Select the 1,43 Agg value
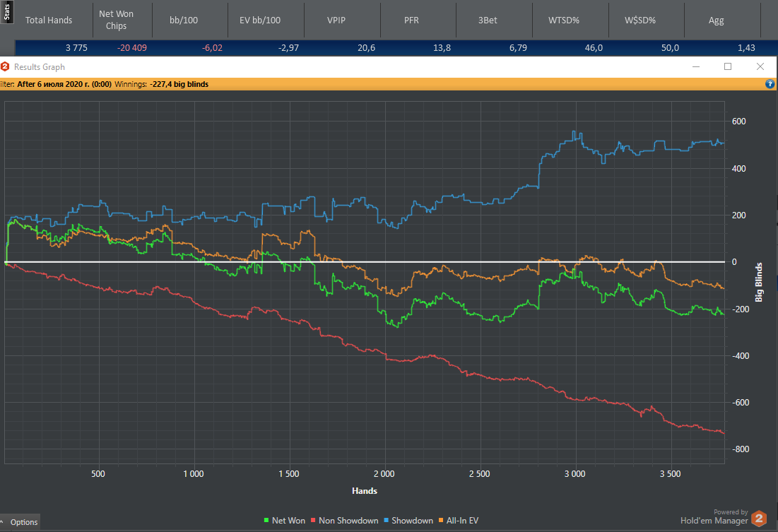 (x=746, y=47)
